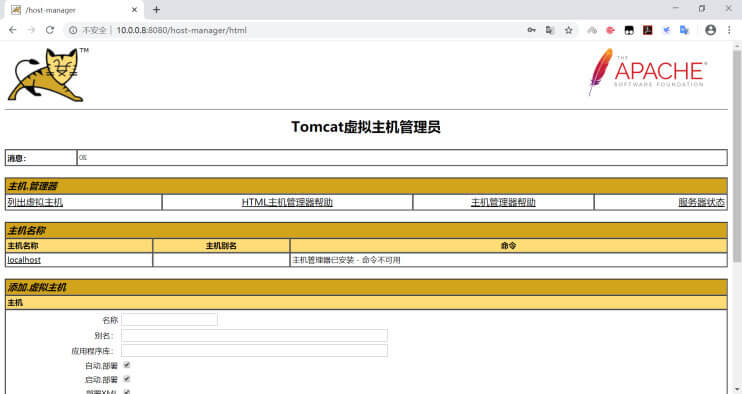The width and height of the screenshot is (742, 394).
Task: Open the Chrome three-dot menu
Action: 729,30
